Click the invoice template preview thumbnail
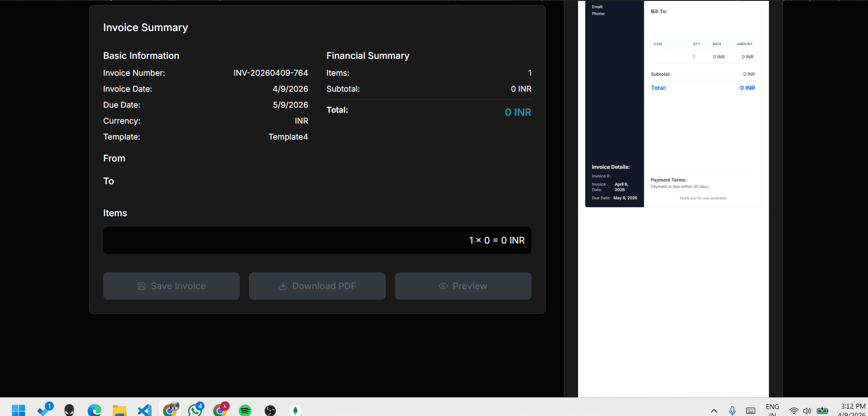The image size is (868, 416). point(673,104)
